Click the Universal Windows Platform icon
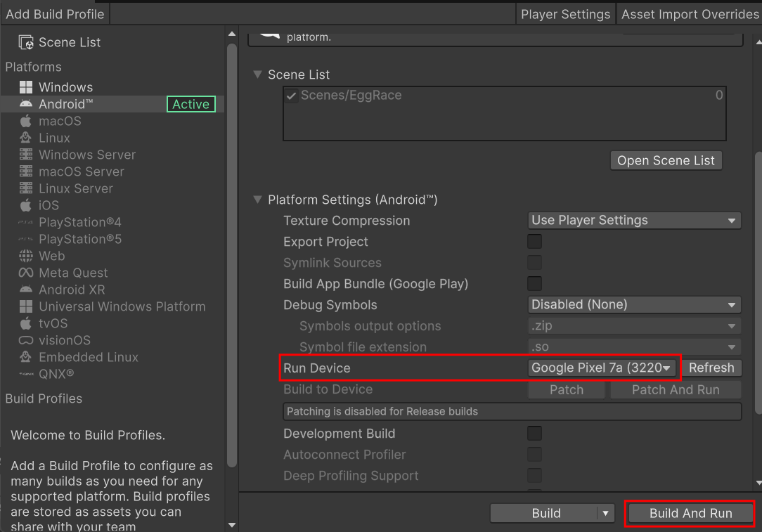This screenshot has height=532, width=762. pos(26,306)
